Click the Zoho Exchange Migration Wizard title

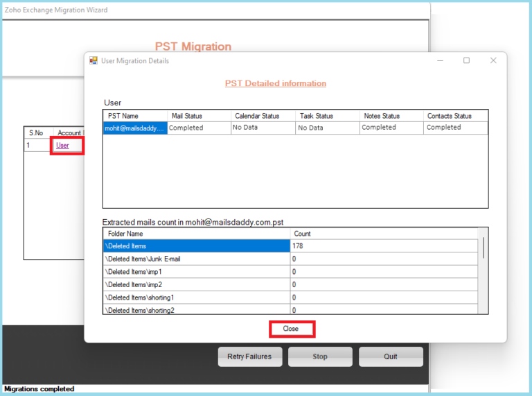click(x=56, y=10)
